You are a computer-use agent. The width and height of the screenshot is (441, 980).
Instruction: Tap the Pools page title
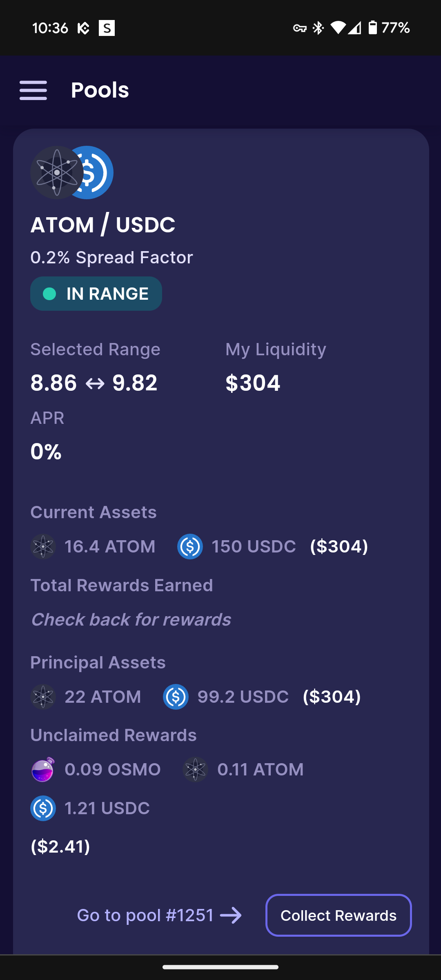tap(100, 90)
